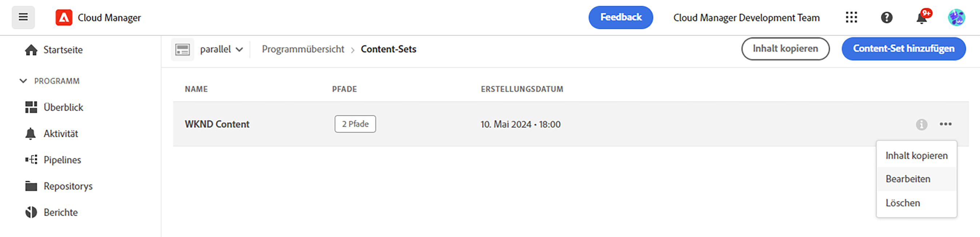Select Bearbeiten from the context menu
980x237 pixels.
[x=908, y=179]
